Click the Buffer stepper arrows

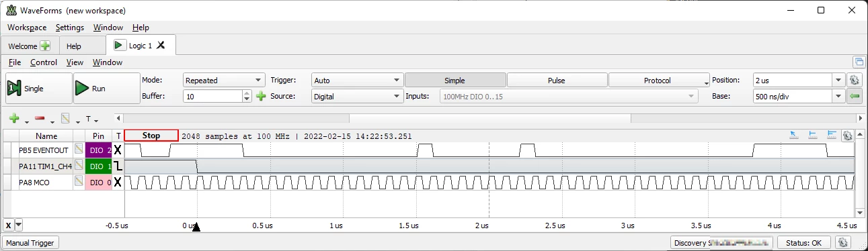[x=247, y=97]
